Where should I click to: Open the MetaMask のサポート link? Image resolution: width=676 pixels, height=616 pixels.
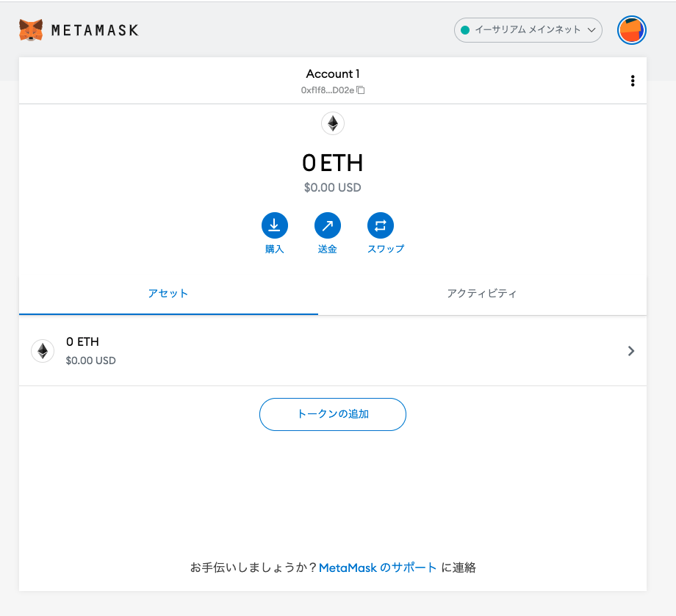(x=378, y=568)
